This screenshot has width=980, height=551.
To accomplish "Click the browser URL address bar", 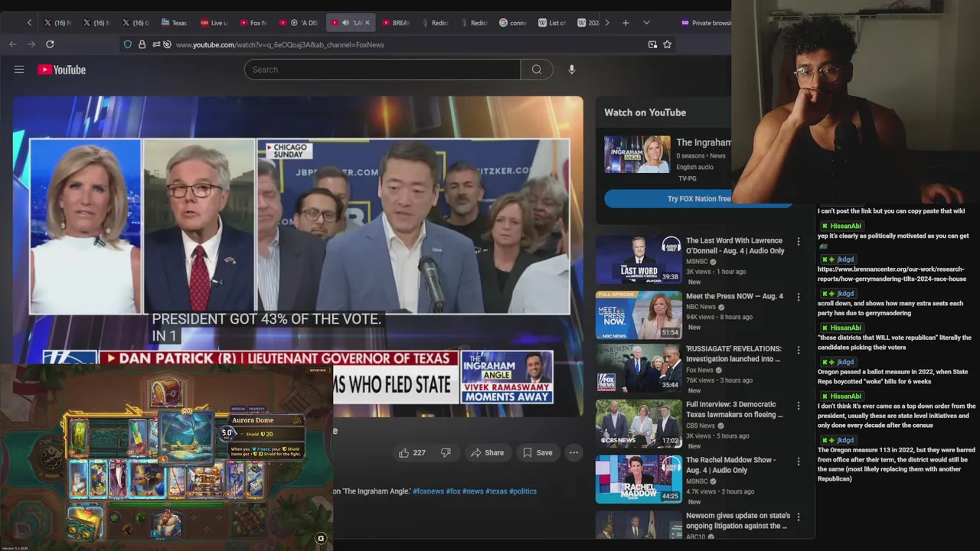I will coord(398,44).
